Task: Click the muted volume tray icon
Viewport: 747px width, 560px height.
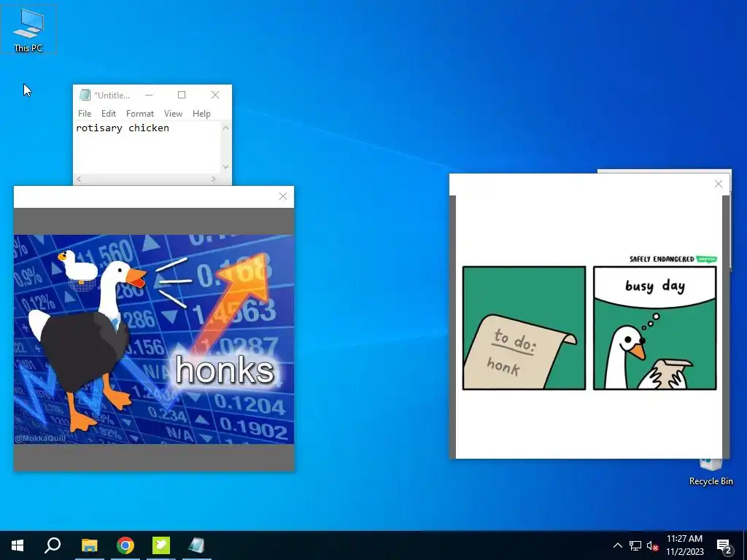Action: [652, 545]
